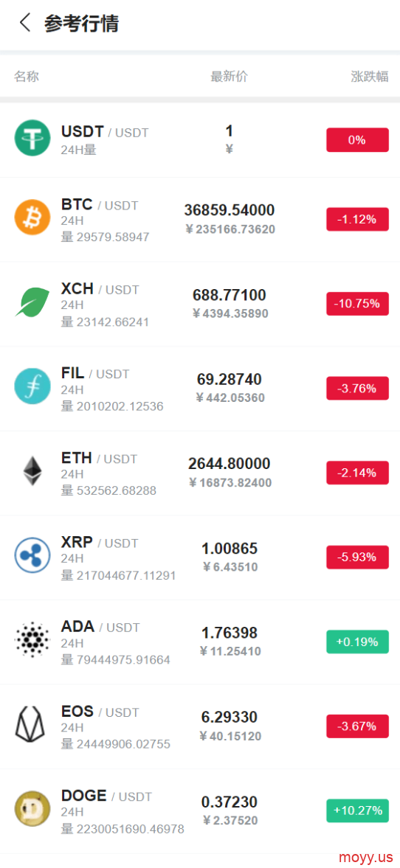Click the +0.19% ADA green badge
Image resolution: width=400 pixels, height=868 pixels.
357,642
